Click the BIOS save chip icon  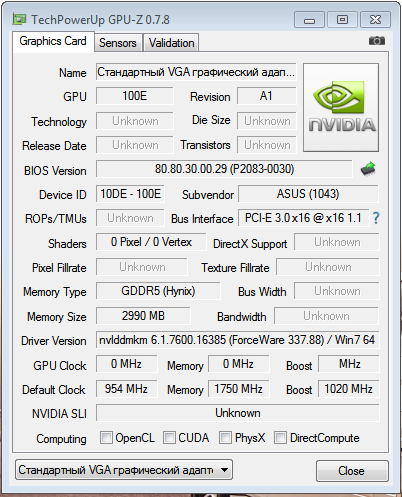[x=368, y=169]
